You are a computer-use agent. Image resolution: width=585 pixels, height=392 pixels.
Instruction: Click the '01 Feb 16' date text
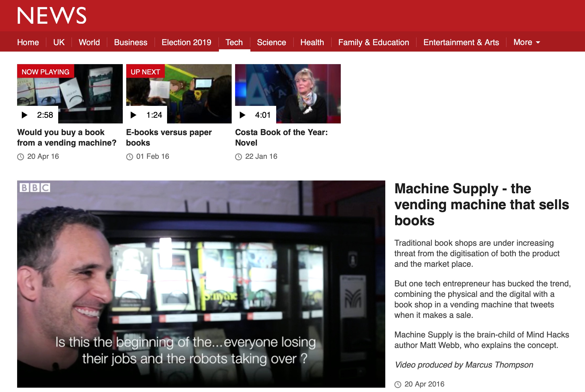(152, 156)
